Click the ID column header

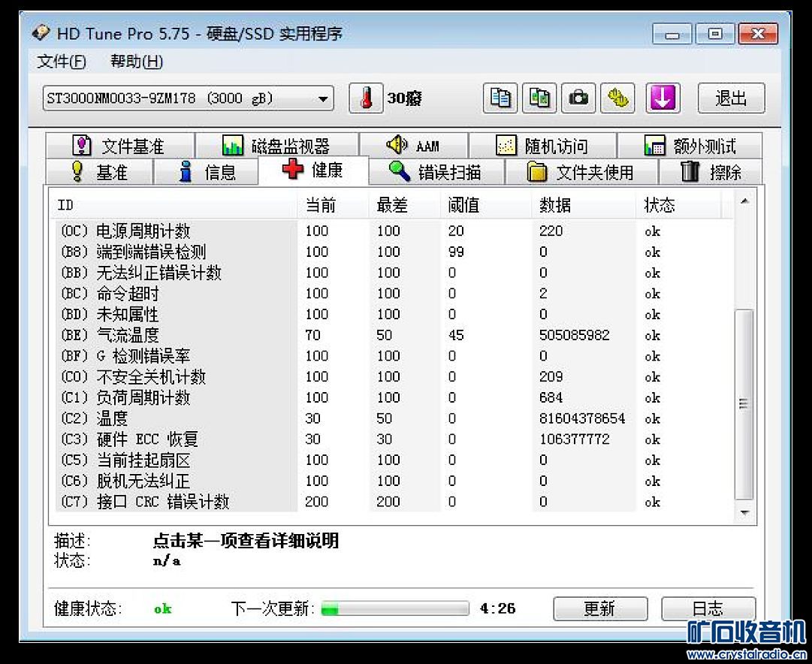pyautogui.click(x=174, y=205)
